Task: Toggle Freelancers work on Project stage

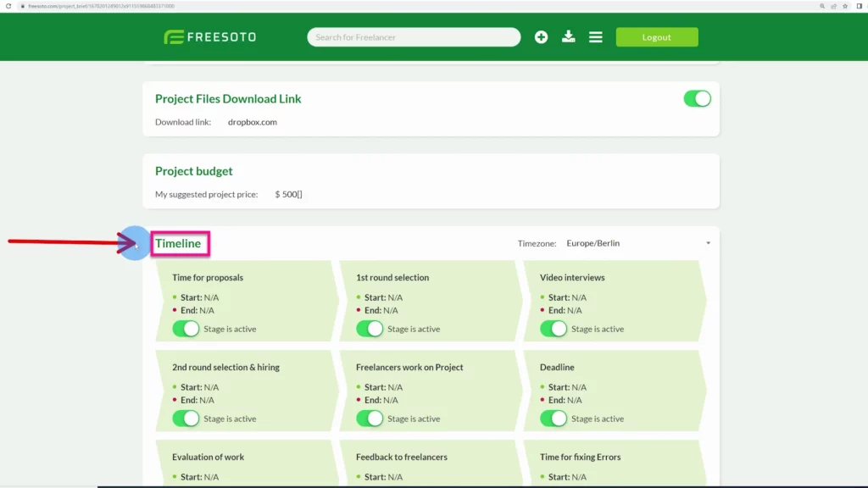Action: 370,419
